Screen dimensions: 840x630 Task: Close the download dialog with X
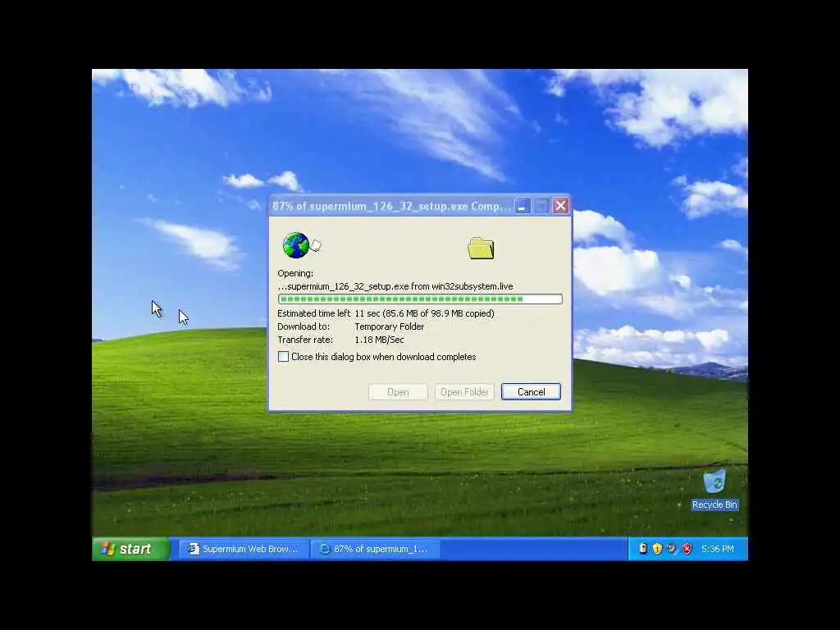560,206
